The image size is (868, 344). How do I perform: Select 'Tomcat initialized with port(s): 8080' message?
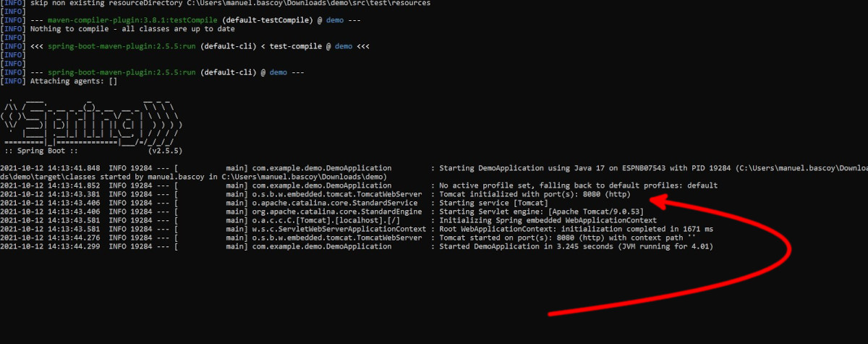click(x=535, y=194)
